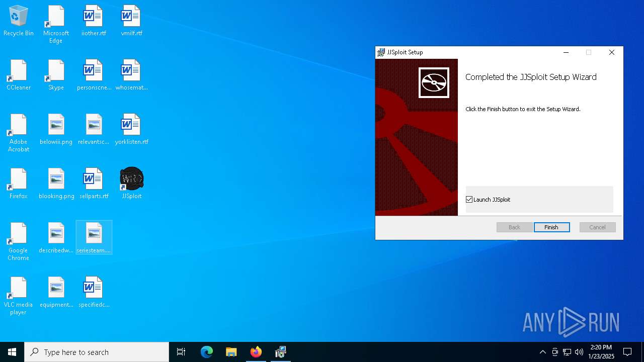Open Microsoft Edge from the taskbar

(x=207, y=352)
